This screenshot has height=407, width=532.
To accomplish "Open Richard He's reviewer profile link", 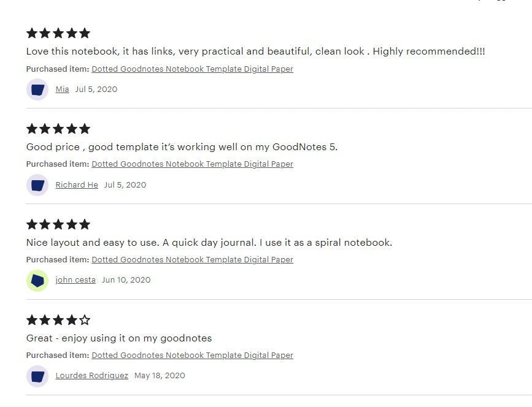I will (x=77, y=184).
